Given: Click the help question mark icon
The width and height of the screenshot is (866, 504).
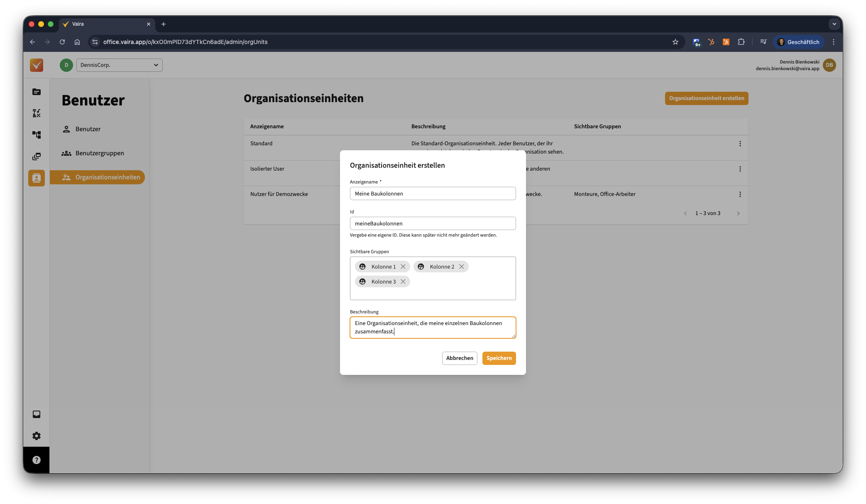Looking at the screenshot, I should point(37,460).
